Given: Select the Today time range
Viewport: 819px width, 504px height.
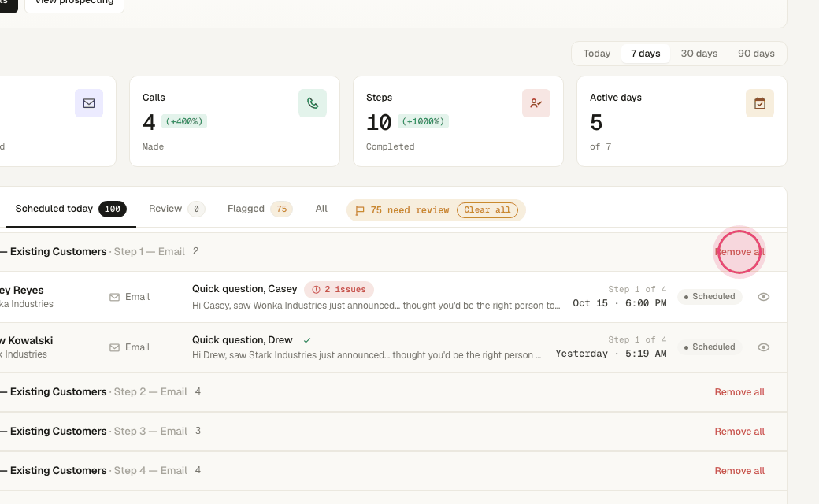Looking at the screenshot, I should point(596,54).
